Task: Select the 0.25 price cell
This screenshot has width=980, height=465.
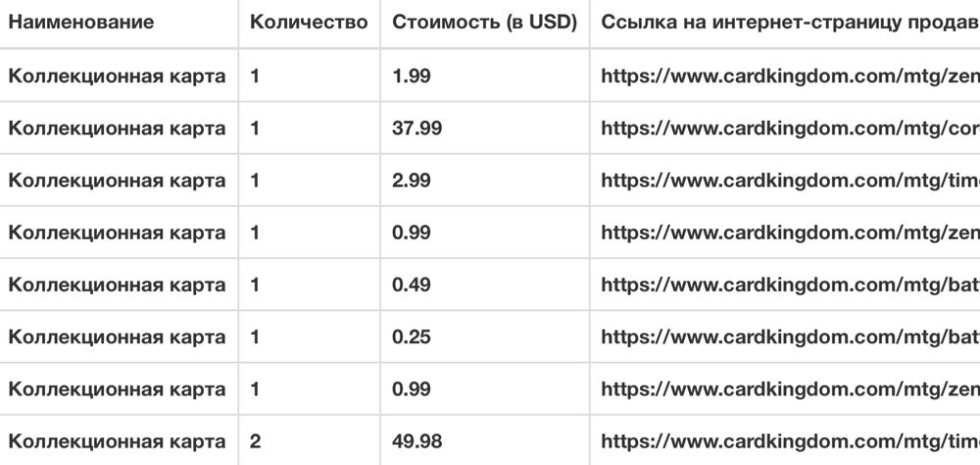Action: (x=411, y=336)
